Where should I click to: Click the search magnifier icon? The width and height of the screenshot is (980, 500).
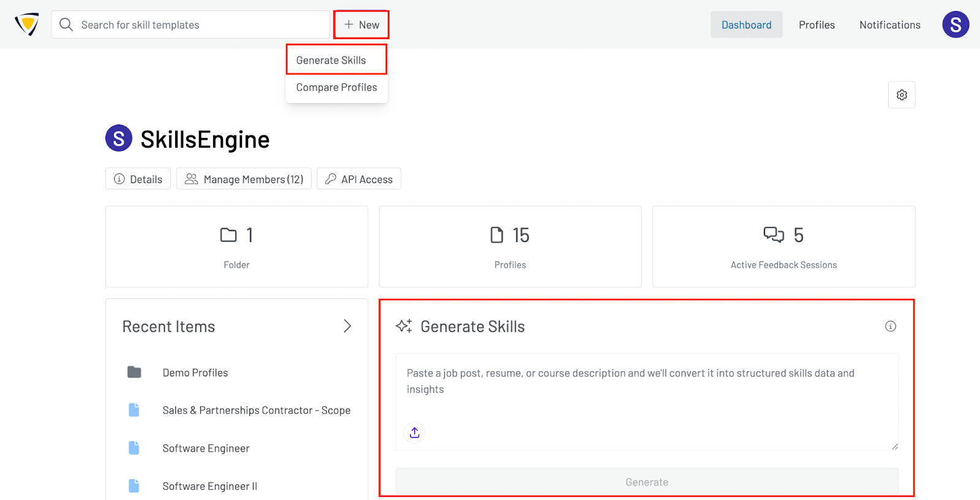coord(66,25)
